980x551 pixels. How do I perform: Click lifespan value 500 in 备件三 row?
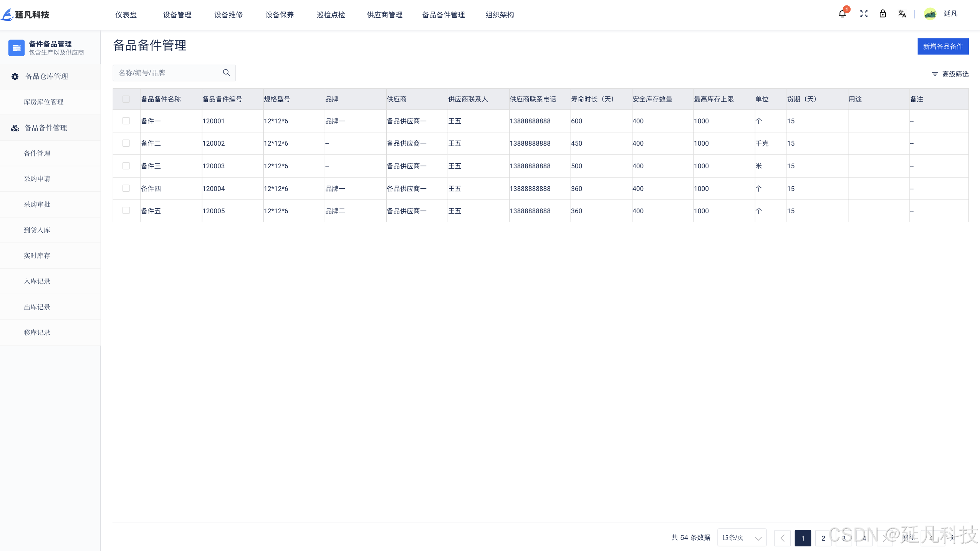click(x=576, y=166)
